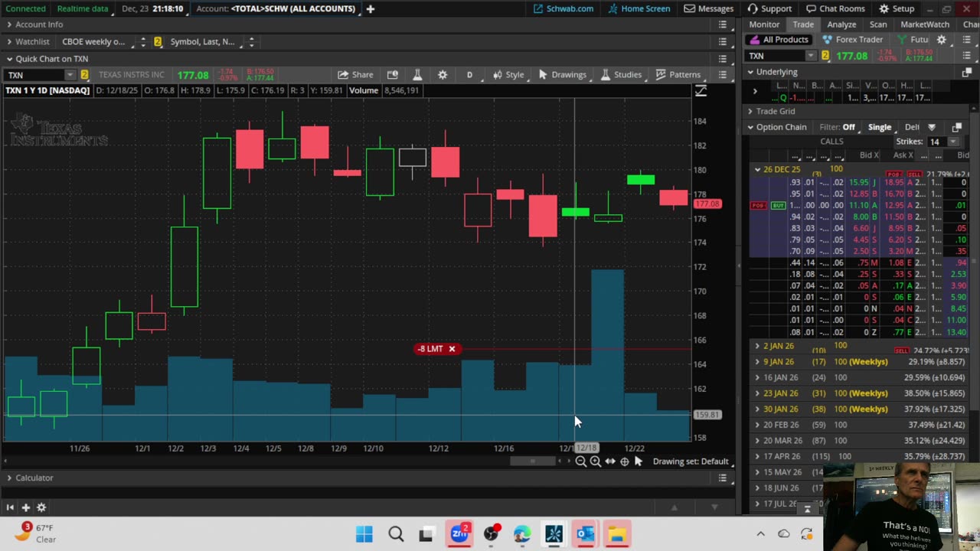Go to Home Screen

point(639,8)
